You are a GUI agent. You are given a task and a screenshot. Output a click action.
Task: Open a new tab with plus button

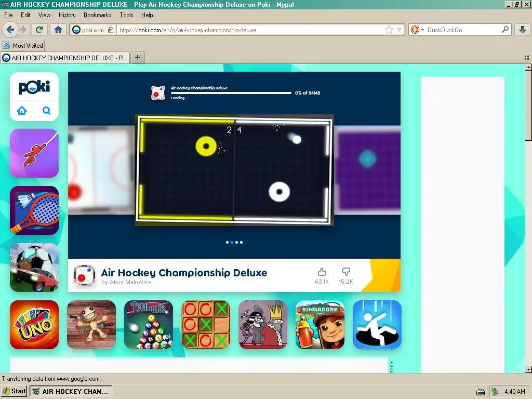137,58
